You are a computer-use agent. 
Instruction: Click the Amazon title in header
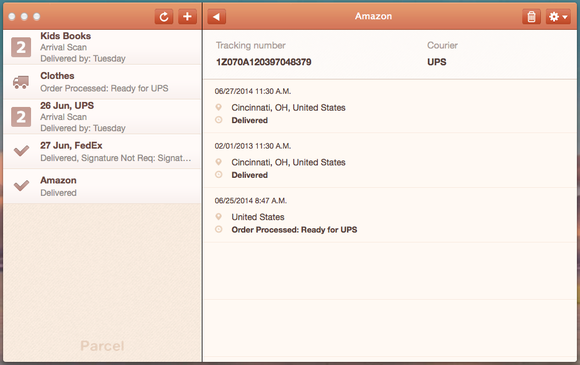click(373, 16)
